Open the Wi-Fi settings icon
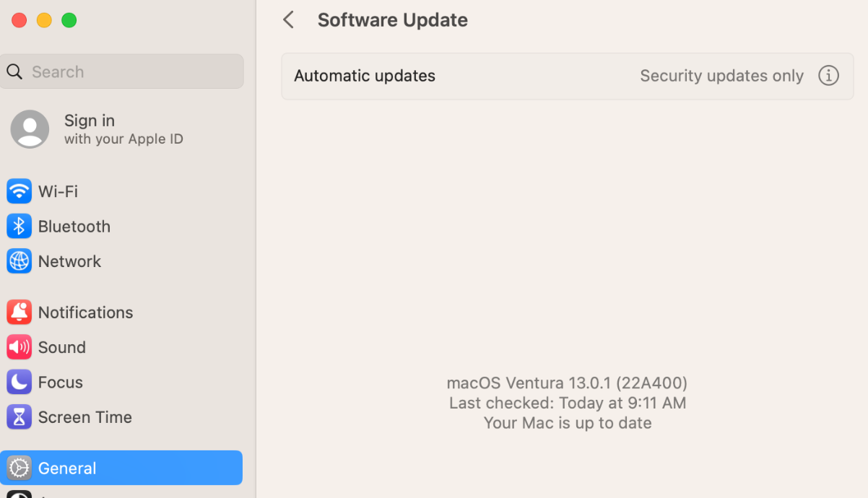 click(19, 191)
